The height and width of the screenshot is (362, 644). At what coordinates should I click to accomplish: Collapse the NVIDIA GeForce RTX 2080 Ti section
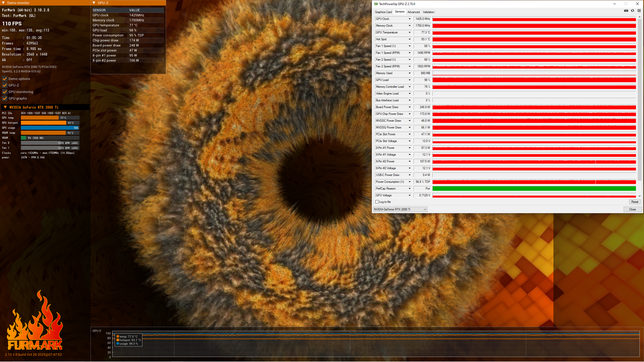pos(5,107)
